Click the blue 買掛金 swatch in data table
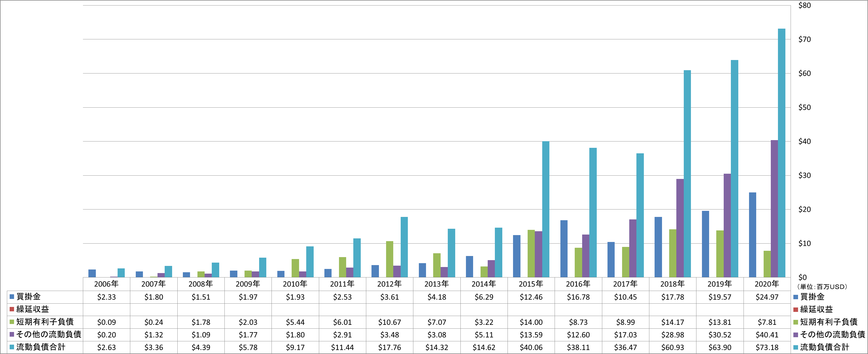The image size is (868, 354). click(x=12, y=297)
